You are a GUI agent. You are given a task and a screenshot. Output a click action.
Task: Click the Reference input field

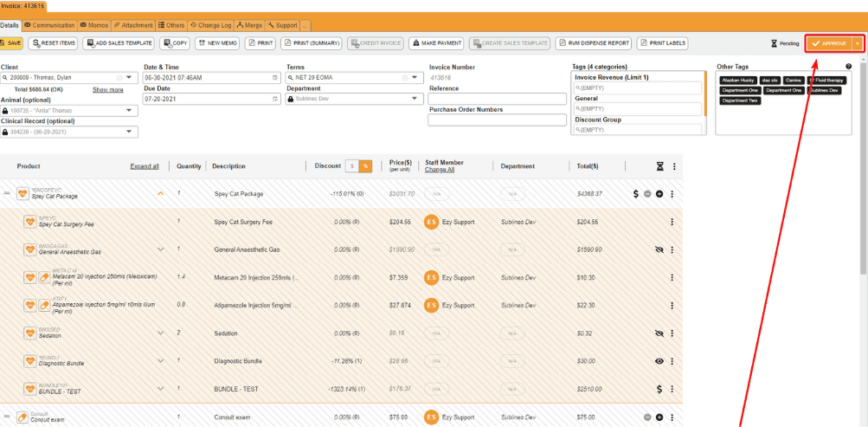tap(497, 99)
